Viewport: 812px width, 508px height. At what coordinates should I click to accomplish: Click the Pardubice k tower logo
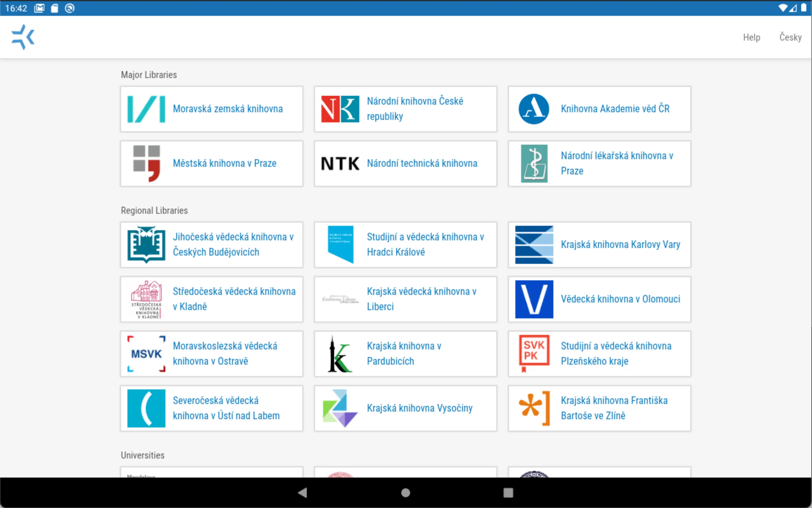pos(340,354)
